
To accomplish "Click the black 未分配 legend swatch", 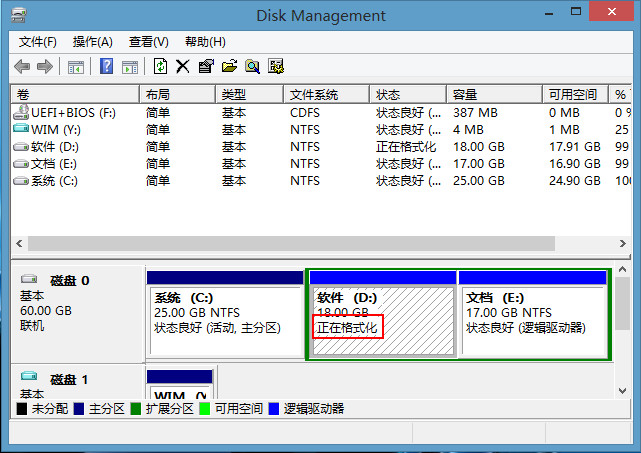I will 22,408.
